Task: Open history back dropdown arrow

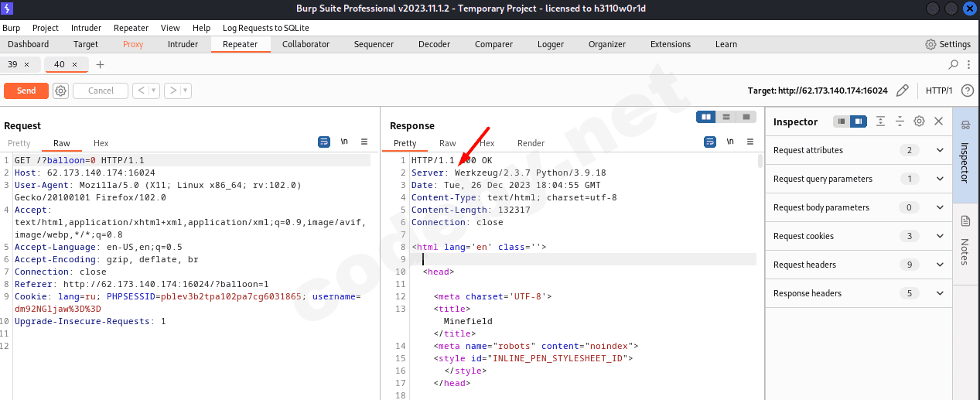Action: [x=154, y=91]
